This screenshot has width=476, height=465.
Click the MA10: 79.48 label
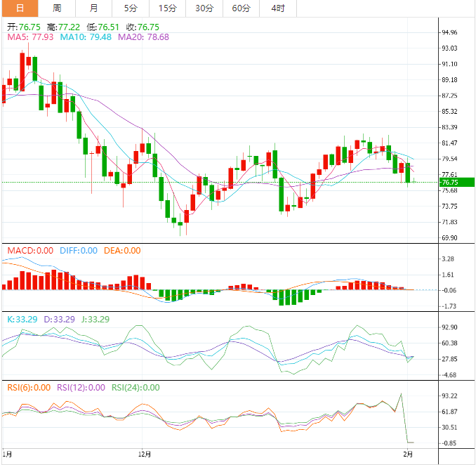point(86,37)
